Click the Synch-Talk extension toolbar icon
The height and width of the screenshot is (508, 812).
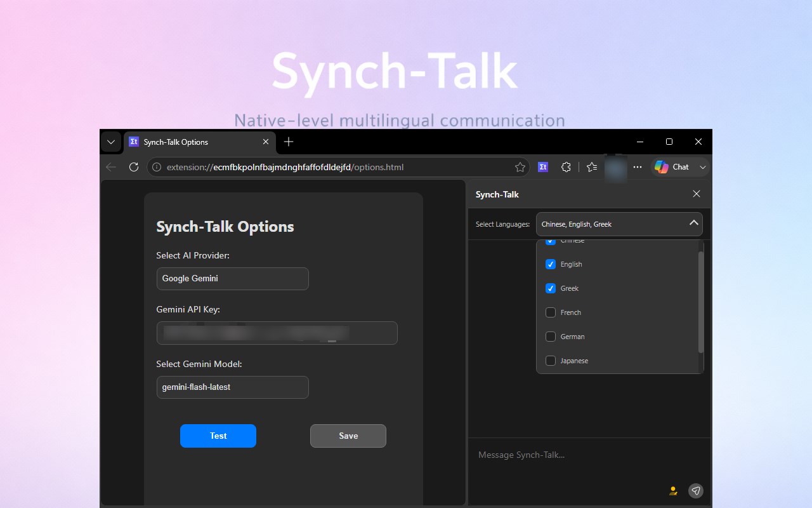[543, 167]
